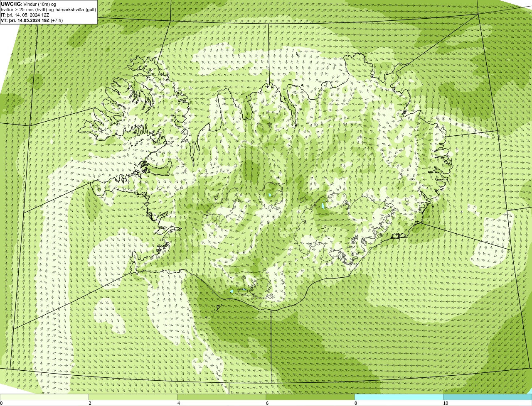Click the bold UWC/IG title label
Screen dimensions: 532x406
tap(11, 4)
